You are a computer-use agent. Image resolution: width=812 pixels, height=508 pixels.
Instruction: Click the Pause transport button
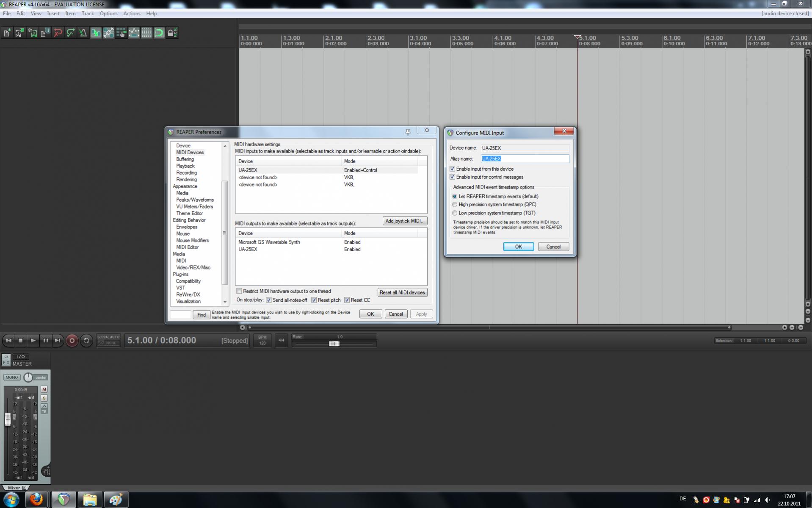[45, 341]
